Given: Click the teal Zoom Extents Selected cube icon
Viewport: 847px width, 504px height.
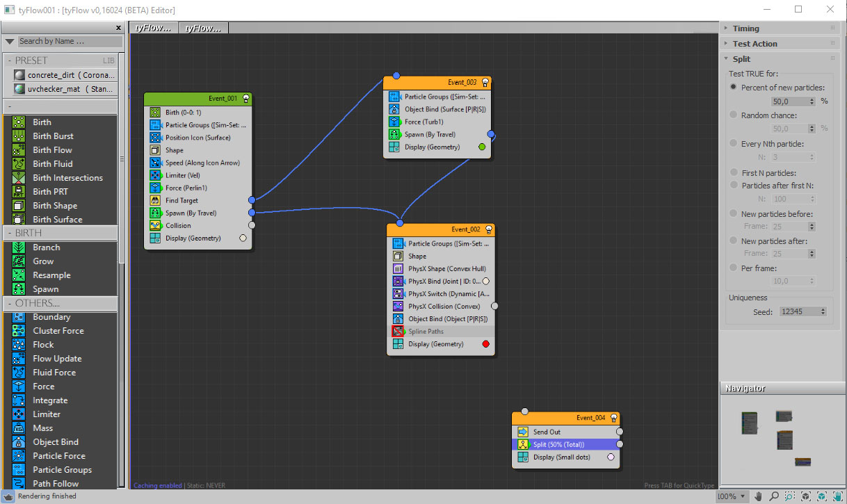Looking at the screenshot, I should [x=822, y=496].
